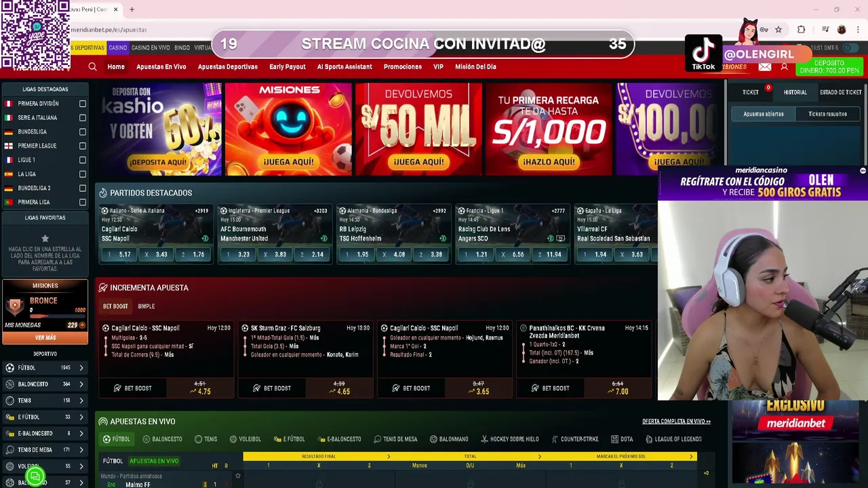Click Juega Aquí on Misiones banner

(288, 162)
